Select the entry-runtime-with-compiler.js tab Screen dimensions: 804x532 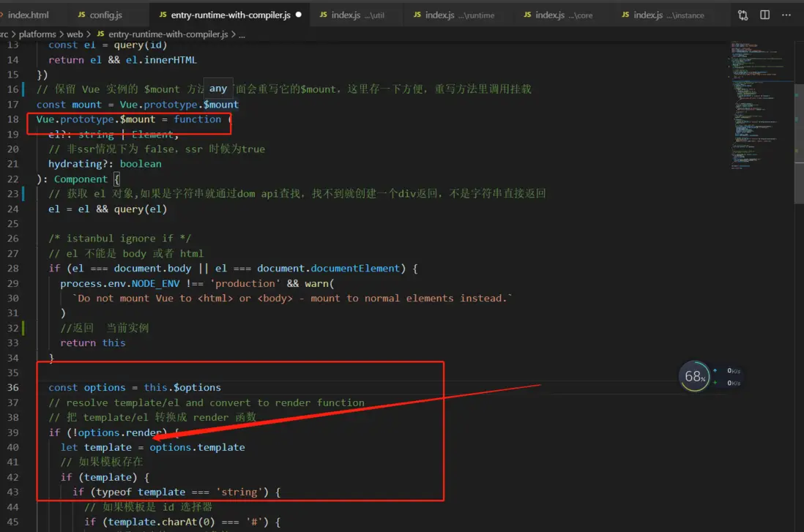(x=231, y=15)
